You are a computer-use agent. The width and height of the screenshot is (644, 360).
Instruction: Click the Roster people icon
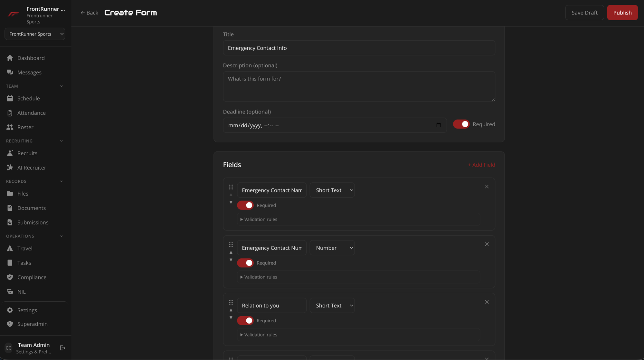click(10, 127)
